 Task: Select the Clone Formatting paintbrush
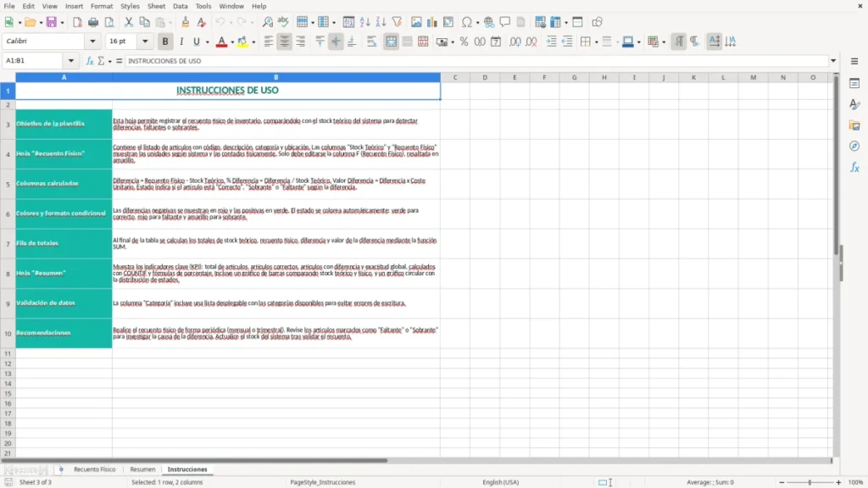coord(185,22)
